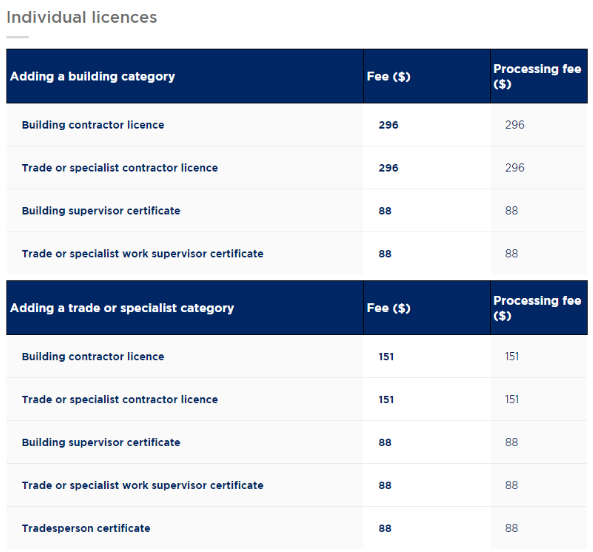Click bold 296 fee for Trade or specialist contractor licence
Screen dimensions: 593x552
[x=388, y=168]
